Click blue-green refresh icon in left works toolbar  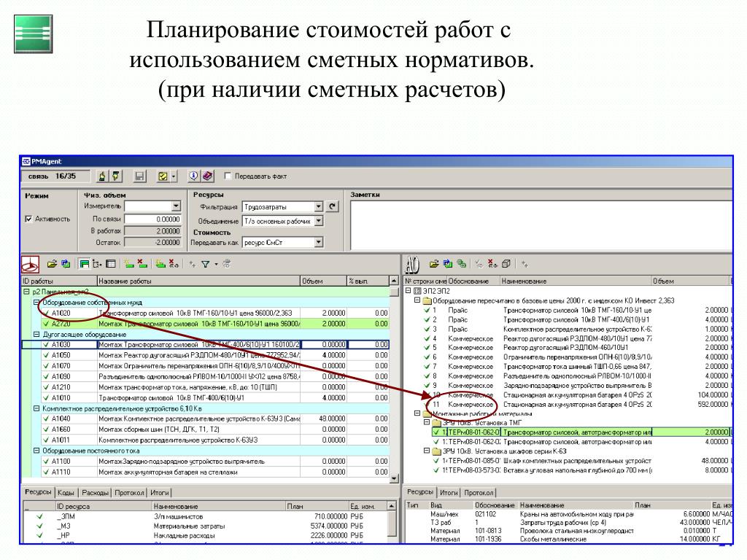point(66,264)
